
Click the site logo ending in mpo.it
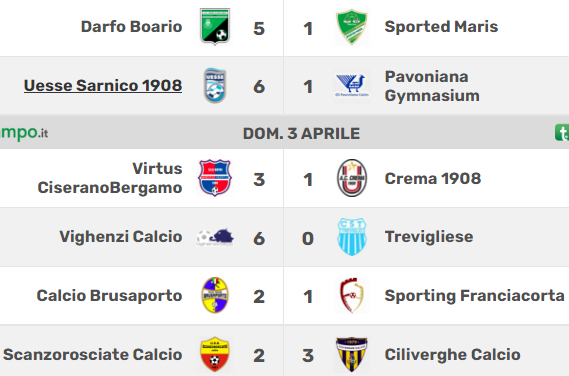[x=24, y=133]
